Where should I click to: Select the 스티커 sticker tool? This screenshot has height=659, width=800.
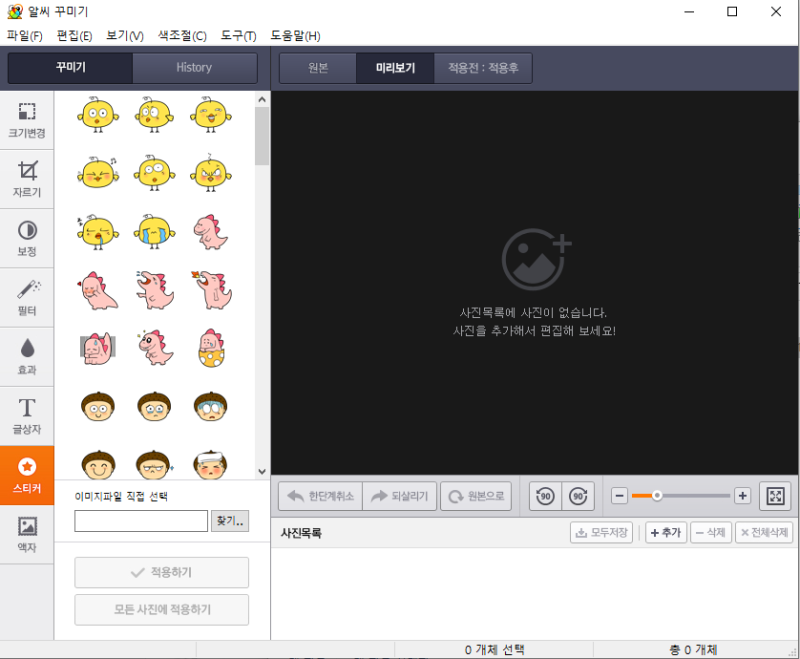(x=27, y=475)
